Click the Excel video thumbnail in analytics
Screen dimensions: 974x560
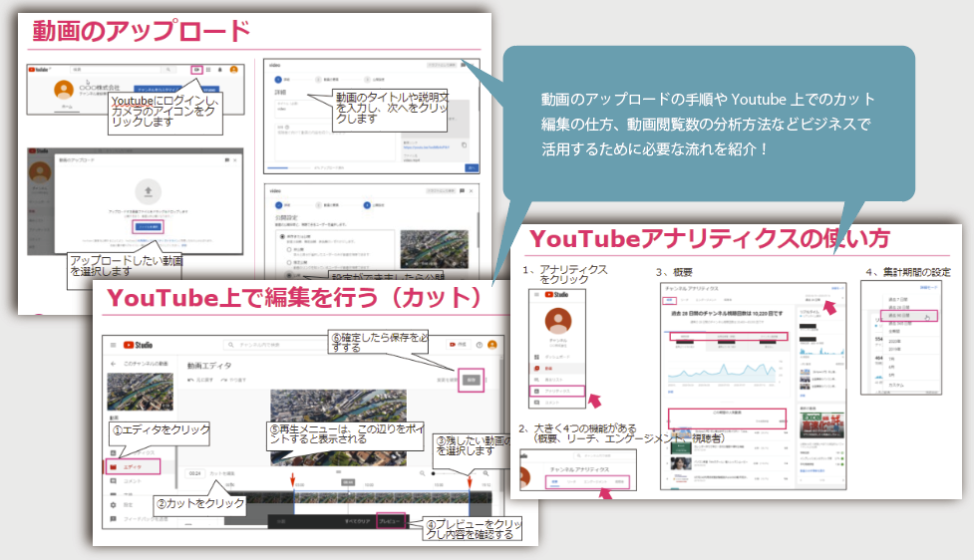[822, 424]
